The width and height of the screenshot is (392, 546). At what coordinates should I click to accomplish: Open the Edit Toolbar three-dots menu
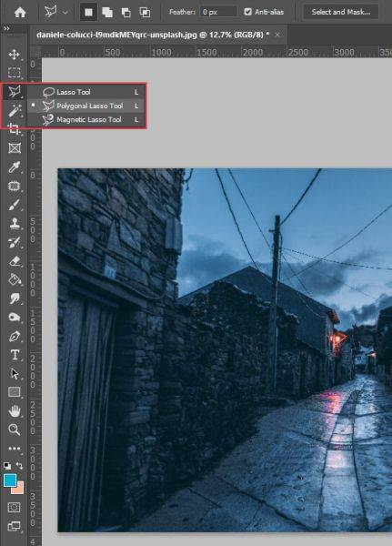click(15, 449)
